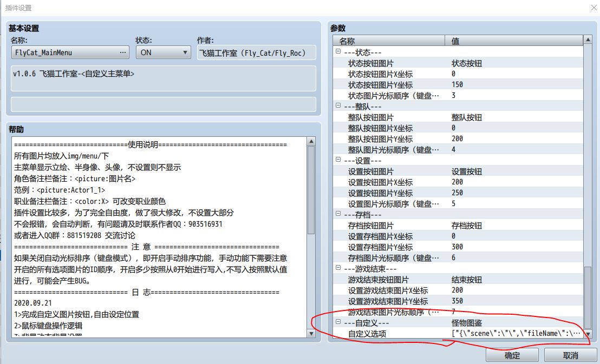Select the 存档图片光标顺序 row
The width and height of the screenshot is (600, 364).
[x=458, y=257]
